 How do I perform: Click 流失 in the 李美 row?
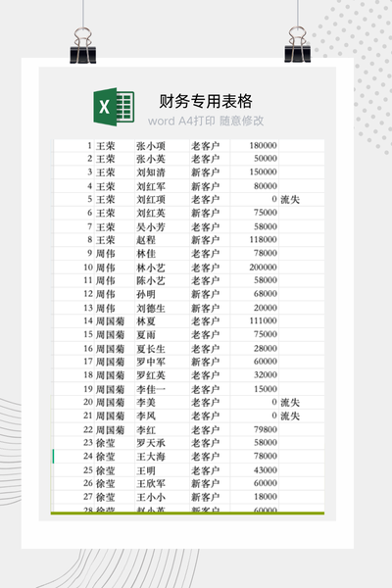pos(290,403)
